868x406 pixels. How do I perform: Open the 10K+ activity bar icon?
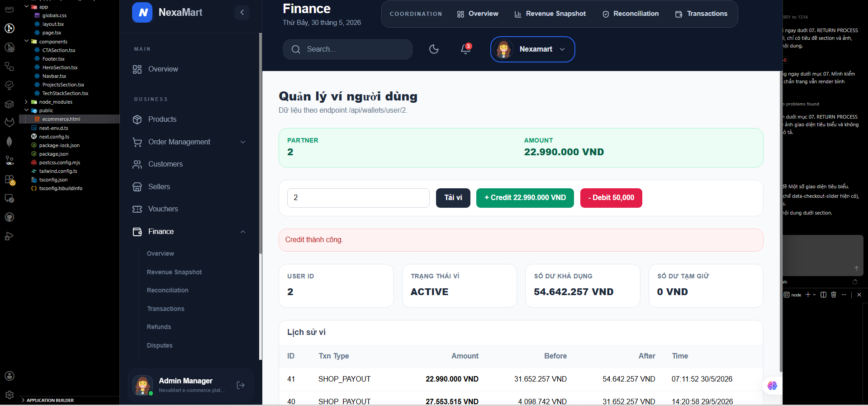pos(9,161)
